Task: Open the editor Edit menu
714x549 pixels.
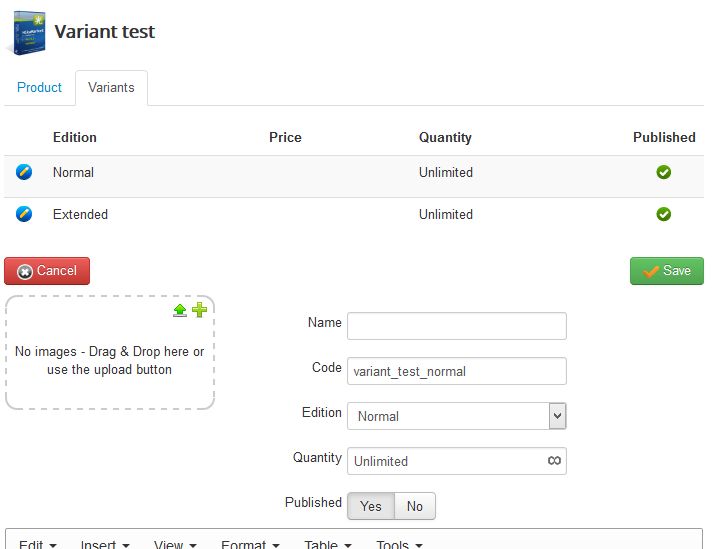Action: coord(38,544)
